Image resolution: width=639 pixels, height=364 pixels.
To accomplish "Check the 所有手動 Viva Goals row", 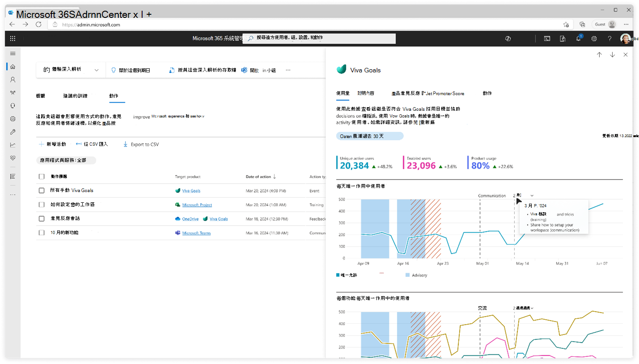I will (42, 190).
